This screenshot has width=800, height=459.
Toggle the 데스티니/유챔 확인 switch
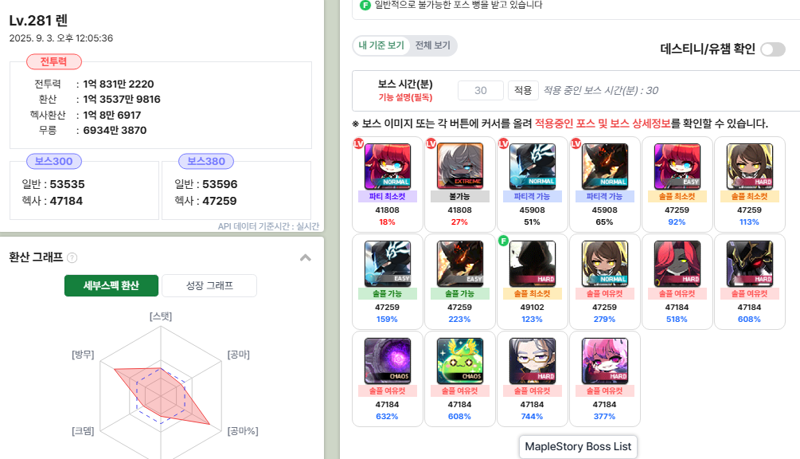(x=772, y=49)
